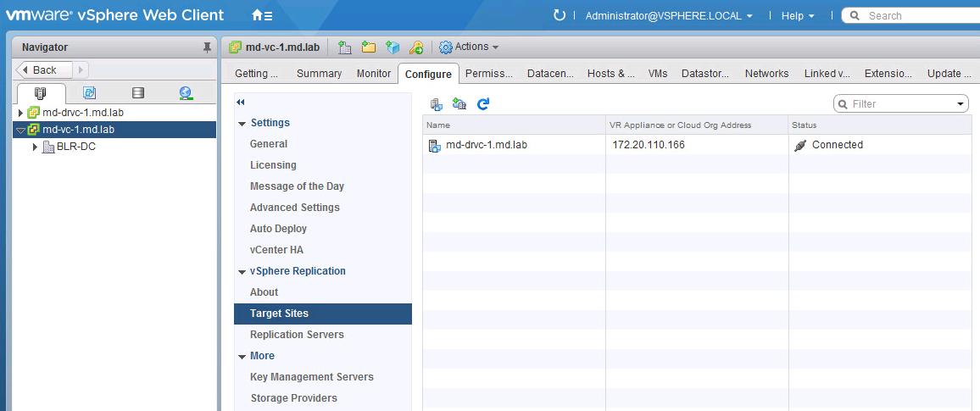Switch to the Permissions tab
This screenshot has height=411, width=980.
pyautogui.click(x=489, y=74)
